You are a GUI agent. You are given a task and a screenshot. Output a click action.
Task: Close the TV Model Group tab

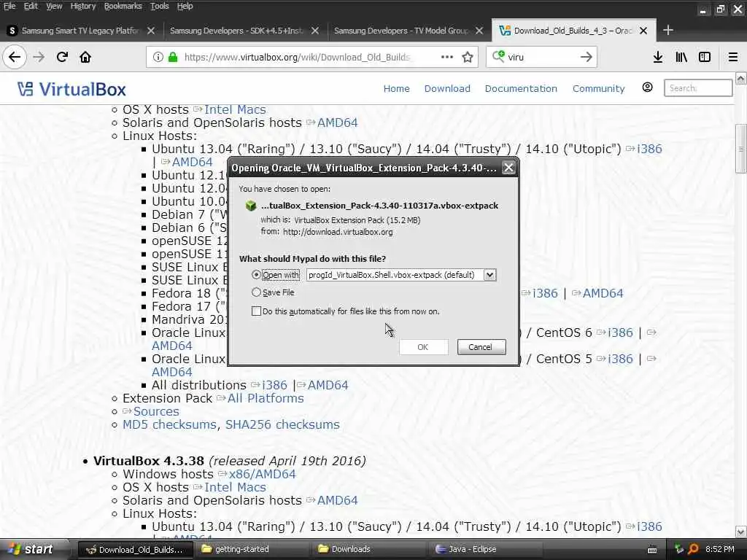pyautogui.click(x=479, y=31)
